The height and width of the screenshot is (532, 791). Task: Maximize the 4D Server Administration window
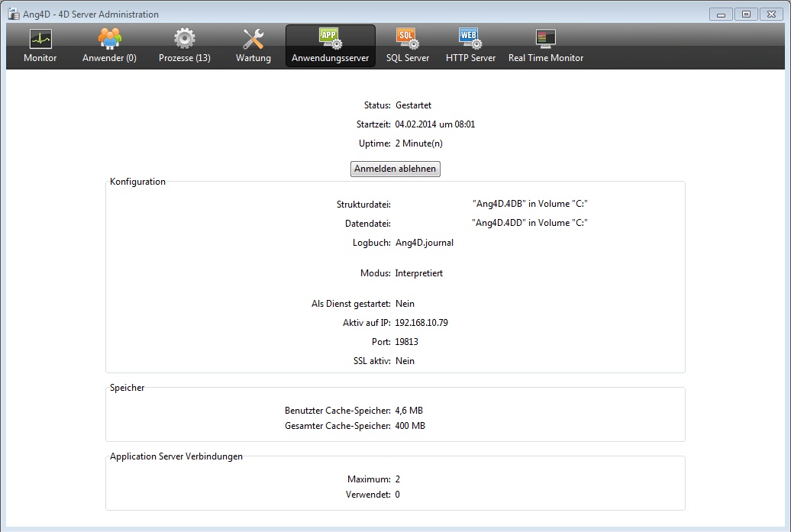coord(746,15)
